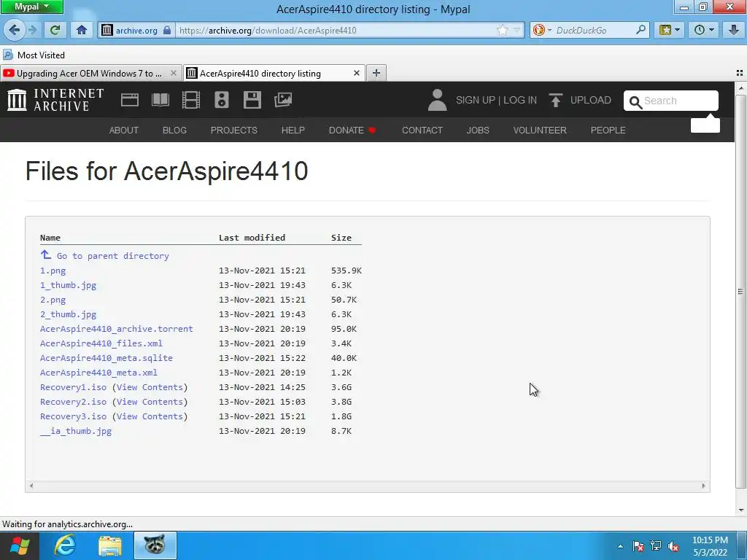
Task: Open CONTACT in the navigation bar
Action: [x=422, y=130]
